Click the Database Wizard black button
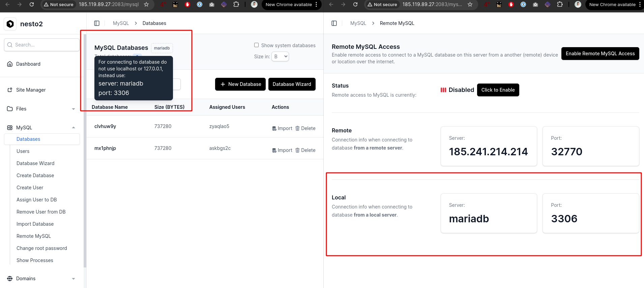 (x=292, y=84)
